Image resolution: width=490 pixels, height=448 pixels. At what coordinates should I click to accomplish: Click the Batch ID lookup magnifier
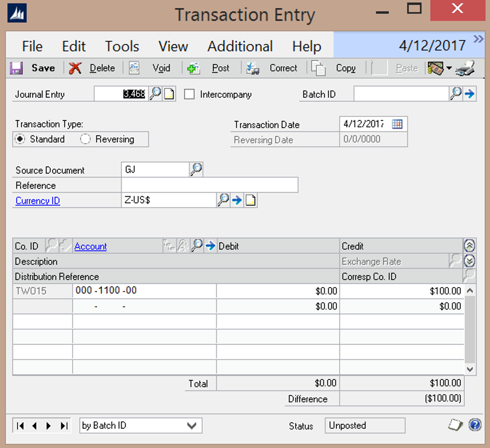(456, 94)
